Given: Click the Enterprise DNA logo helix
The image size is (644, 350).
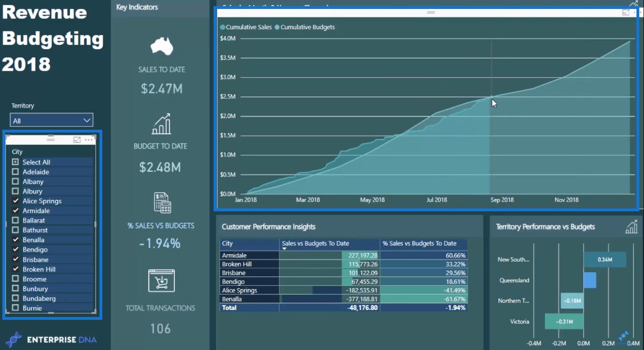Looking at the screenshot, I should pyautogui.click(x=13, y=339).
